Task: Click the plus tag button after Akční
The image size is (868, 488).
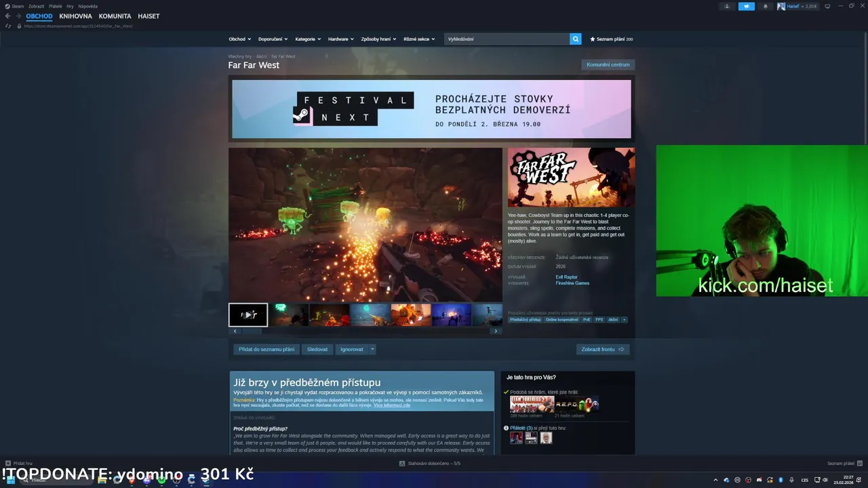Action: pyautogui.click(x=624, y=320)
